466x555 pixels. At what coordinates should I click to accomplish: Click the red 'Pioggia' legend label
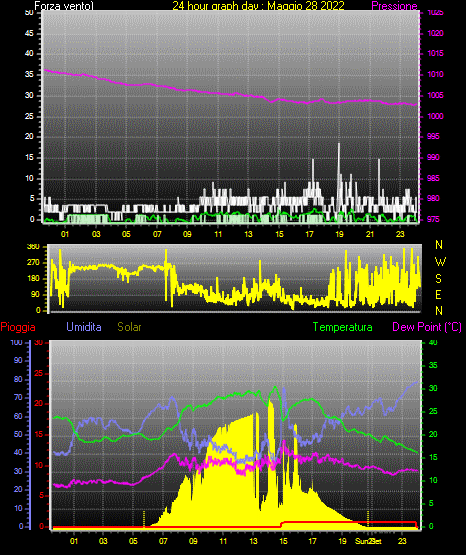click(18, 327)
